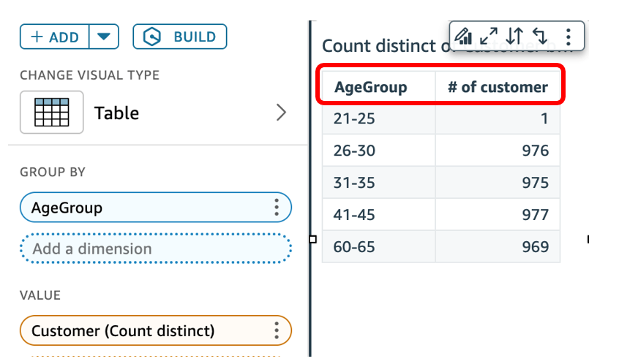Open Customer (Count distinct) field options menu
The width and height of the screenshot is (619, 364).
pos(277,330)
